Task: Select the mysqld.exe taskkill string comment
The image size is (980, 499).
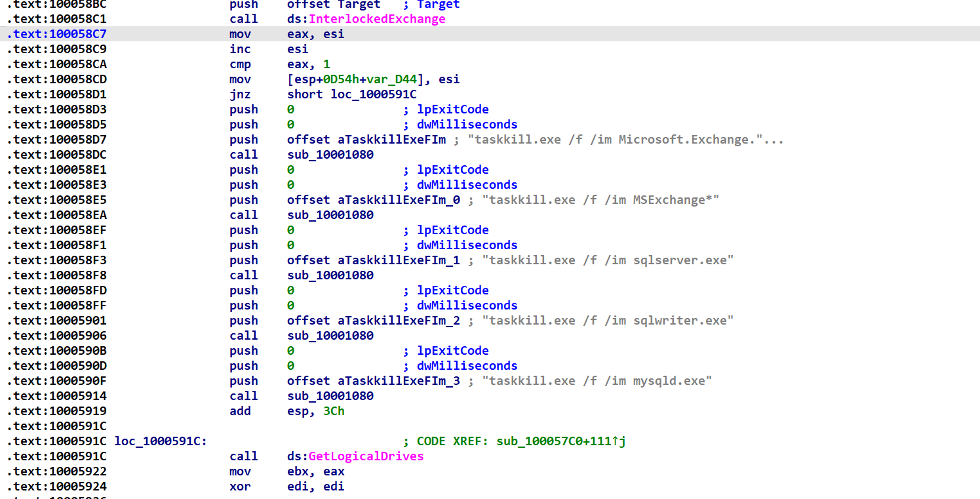Action: pyautogui.click(x=597, y=381)
